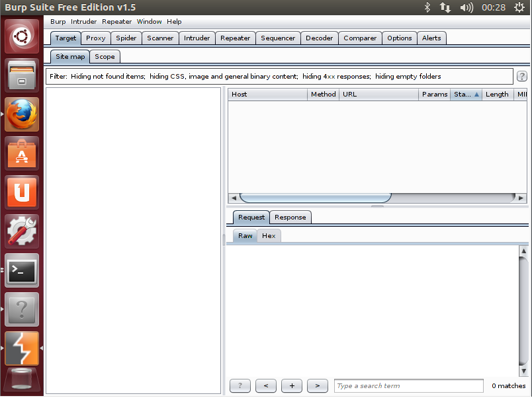Image resolution: width=532 pixels, height=398 pixels.
Task: Switch to the Options tab
Action: point(400,38)
